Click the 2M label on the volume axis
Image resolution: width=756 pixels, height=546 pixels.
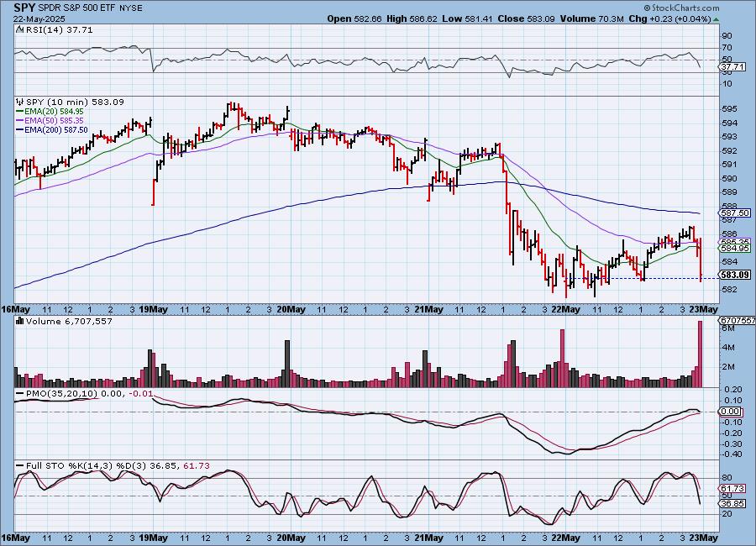(728, 366)
